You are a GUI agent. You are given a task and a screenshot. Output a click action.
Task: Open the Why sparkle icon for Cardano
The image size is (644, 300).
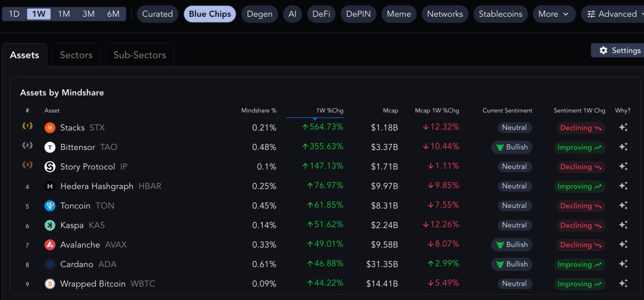pos(623,264)
